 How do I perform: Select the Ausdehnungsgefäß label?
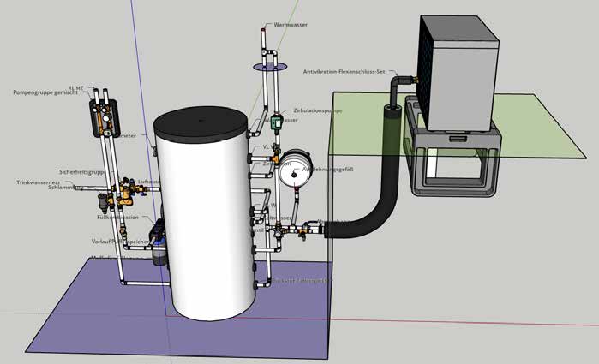(x=327, y=170)
